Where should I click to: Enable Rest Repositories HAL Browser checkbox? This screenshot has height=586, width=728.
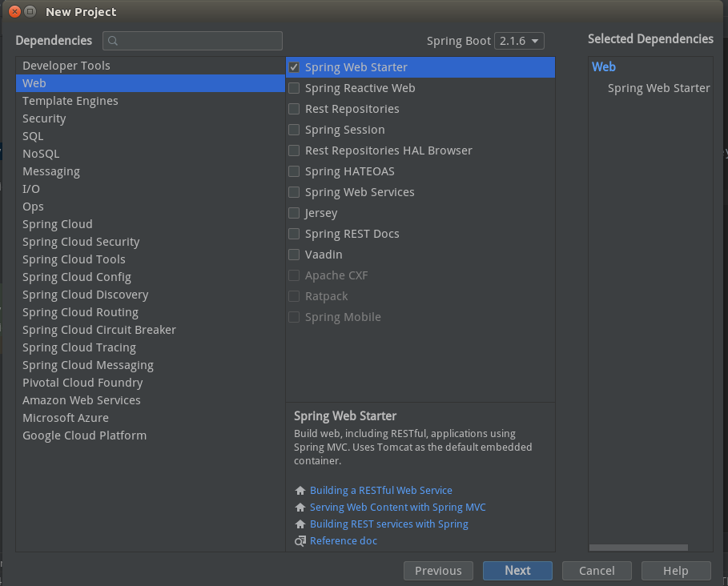[294, 151]
